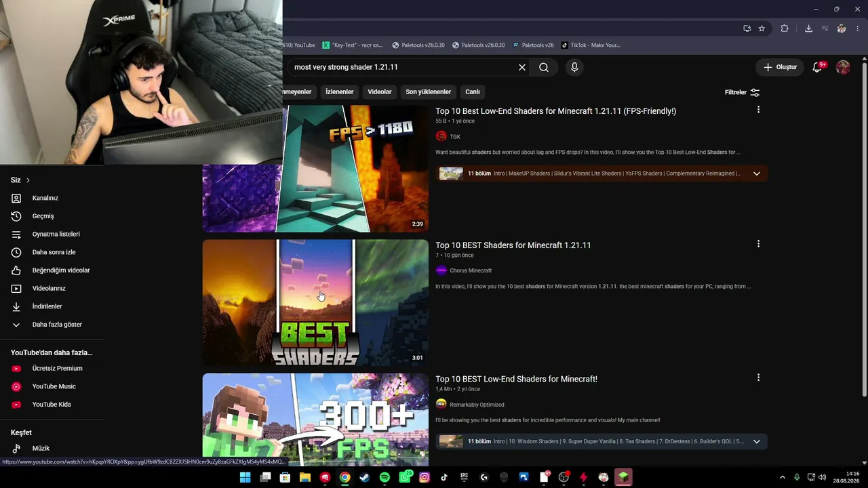
Task: Open YouTube notifications bell
Action: point(817,67)
